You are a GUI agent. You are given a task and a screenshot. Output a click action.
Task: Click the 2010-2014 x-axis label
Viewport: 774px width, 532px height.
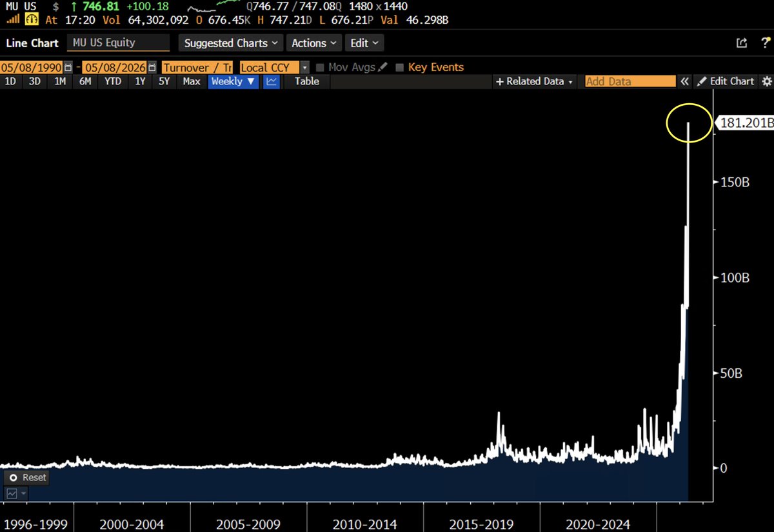366,524
